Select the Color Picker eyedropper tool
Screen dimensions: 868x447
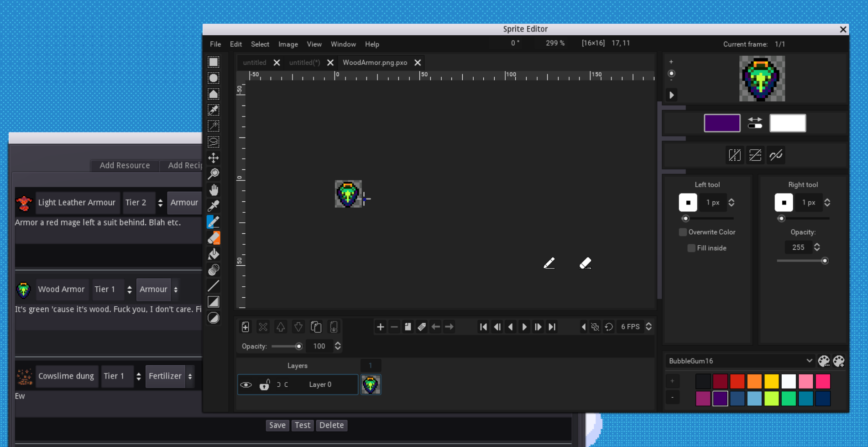coord(213,206)
